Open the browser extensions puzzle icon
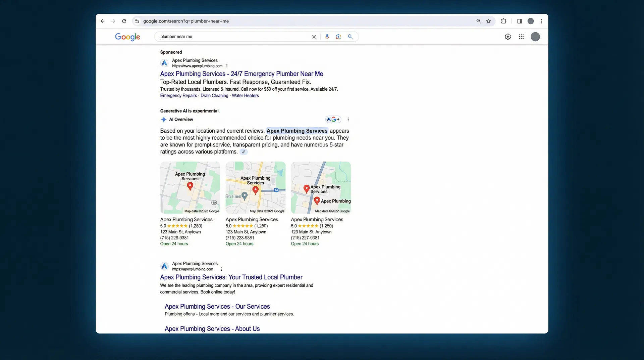The height and width of the screenshot is (360, 644). point(503,21)
